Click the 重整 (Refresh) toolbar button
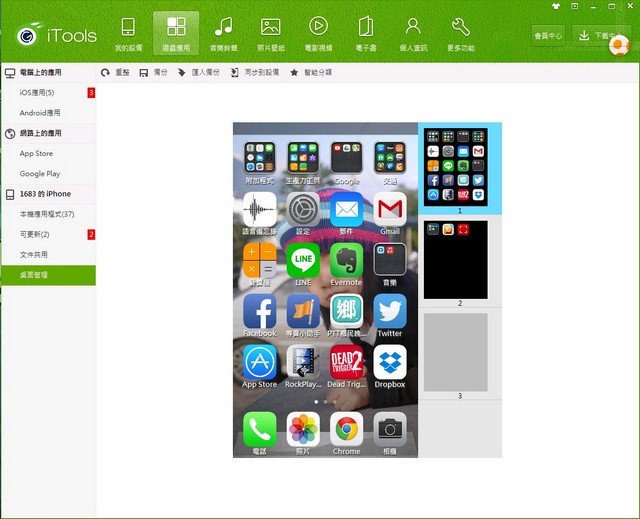Image resolution: width=640 pixels, height=519 pixels. point(115,73)
